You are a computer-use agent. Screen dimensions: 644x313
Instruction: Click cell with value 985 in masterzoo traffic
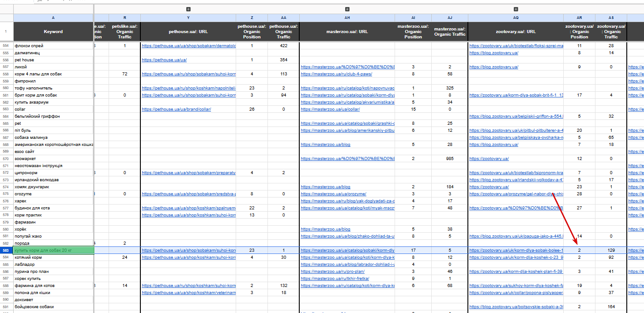pyautogui.click(x=450, y=159)
